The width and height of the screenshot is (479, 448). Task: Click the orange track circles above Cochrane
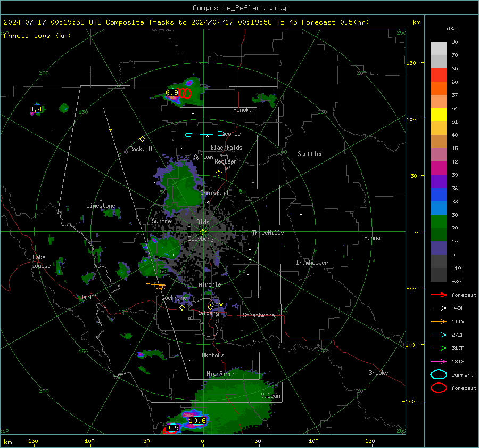[x=161, y=287]
